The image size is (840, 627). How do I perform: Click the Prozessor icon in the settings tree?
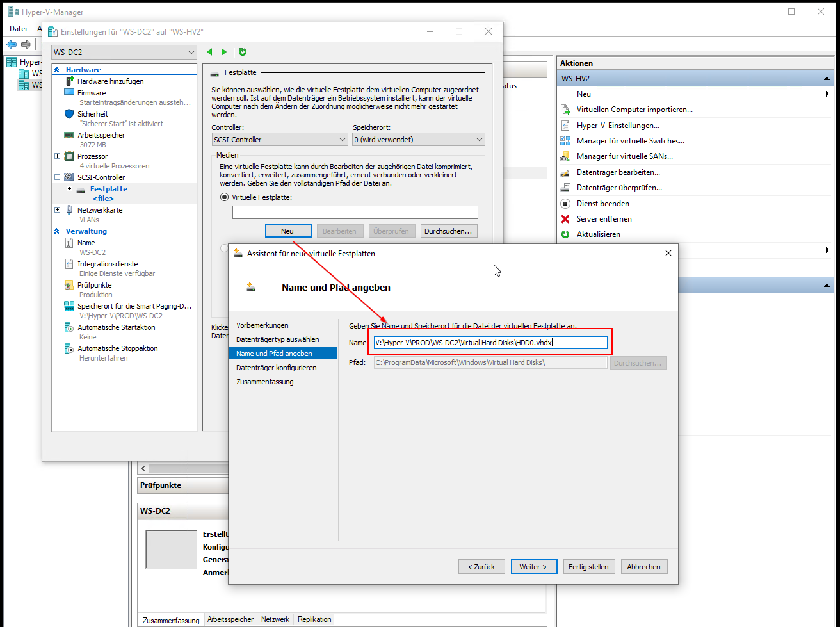tap(69, 156)
